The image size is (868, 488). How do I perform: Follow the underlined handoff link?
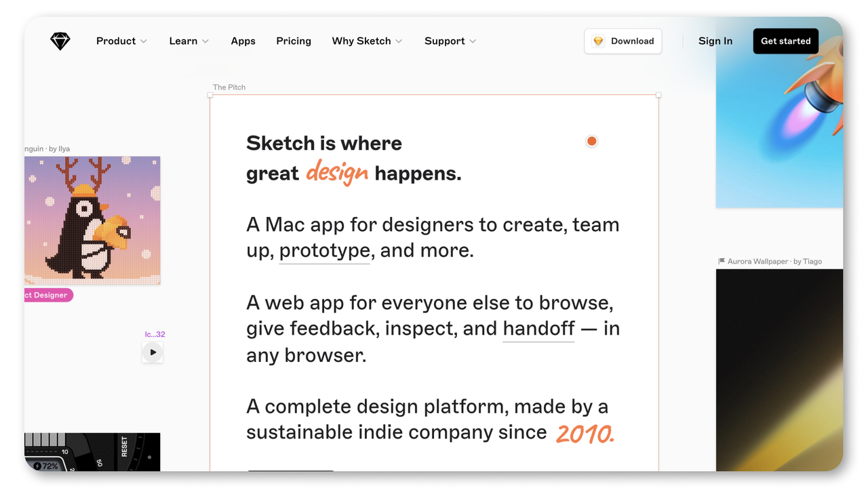538,329
